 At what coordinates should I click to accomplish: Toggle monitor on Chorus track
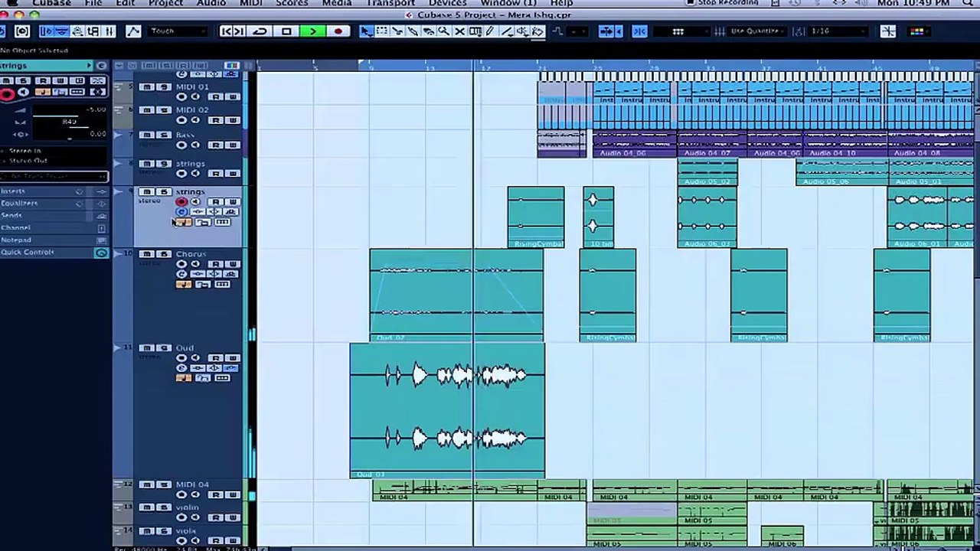pyautogui.click(x=195, y=264)
